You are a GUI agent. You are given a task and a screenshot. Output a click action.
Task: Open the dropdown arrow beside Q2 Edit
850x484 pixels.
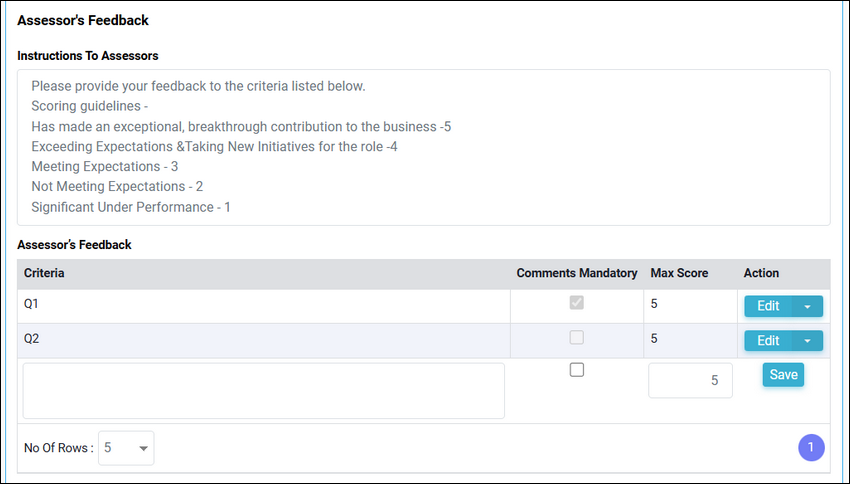pyautogui.click(x=807, y=341)
